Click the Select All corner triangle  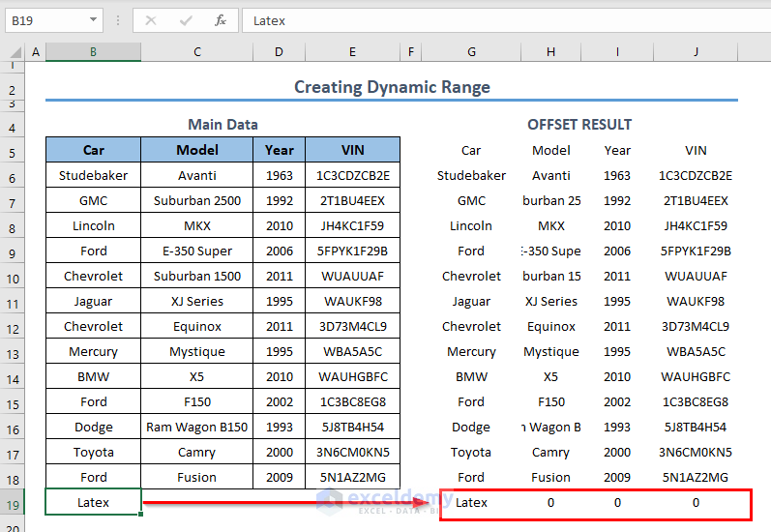(15, 51)
